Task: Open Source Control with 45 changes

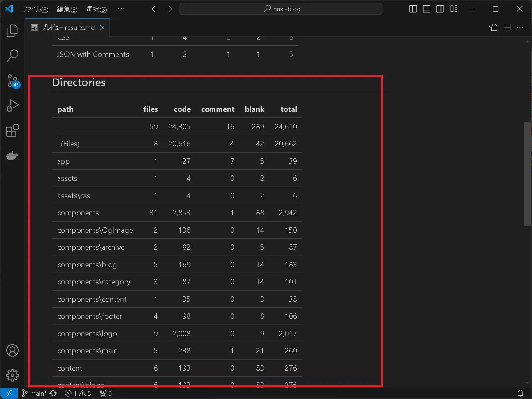Action: 12,81
